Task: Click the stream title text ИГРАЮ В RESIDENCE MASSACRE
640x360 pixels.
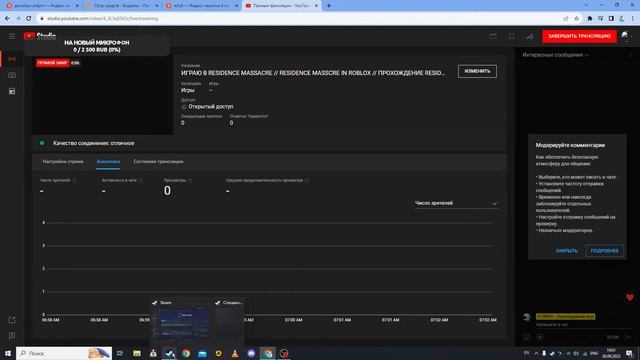Action: point(313,73)
